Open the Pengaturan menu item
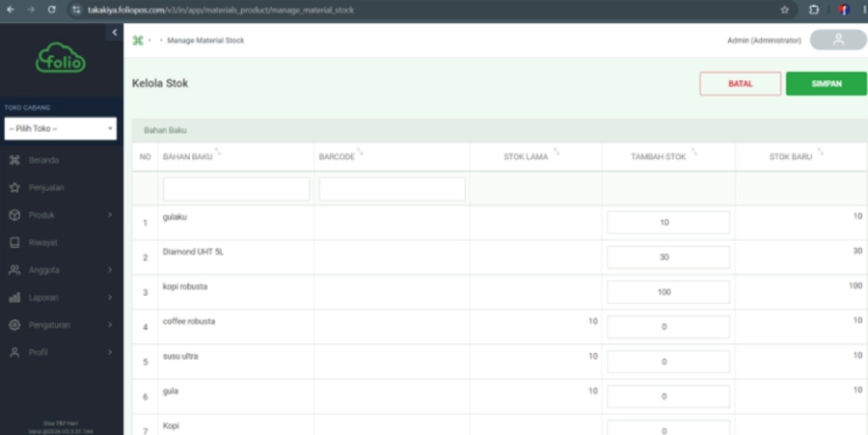Image resolution: width=868 pixels, height=435 pixels. 49,325
